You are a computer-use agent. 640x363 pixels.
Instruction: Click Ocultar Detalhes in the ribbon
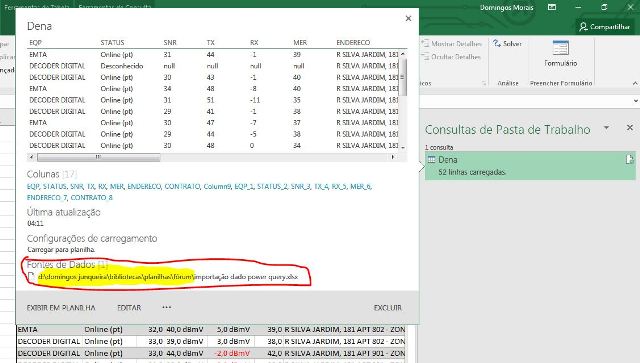click(451, 57)
